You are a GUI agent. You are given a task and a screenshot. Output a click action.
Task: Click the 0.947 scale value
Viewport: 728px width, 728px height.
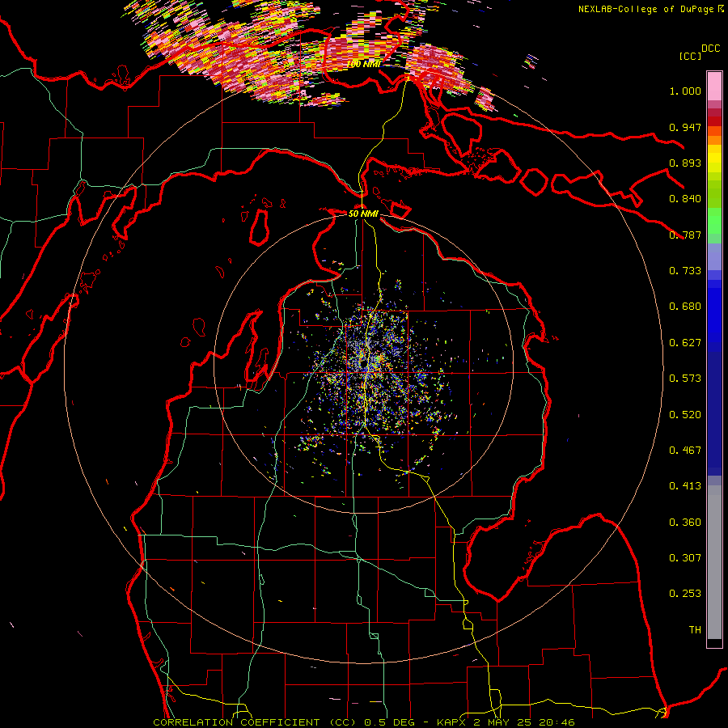pyautogui.click(x=685, y=127)
